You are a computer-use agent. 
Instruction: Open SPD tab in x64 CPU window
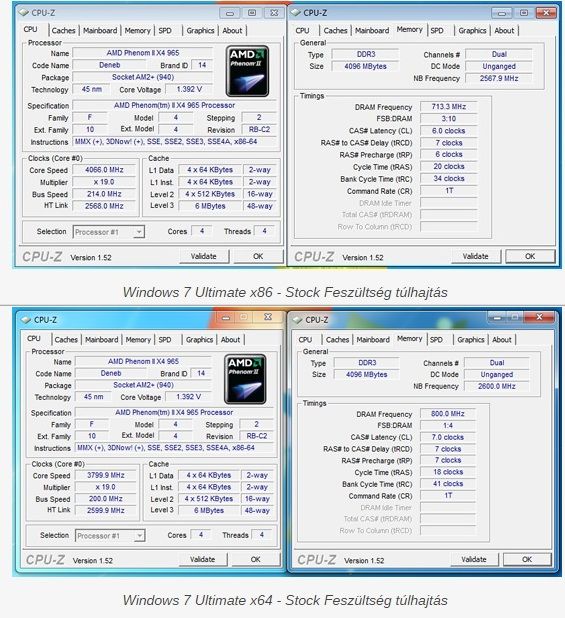pos(165,339)
